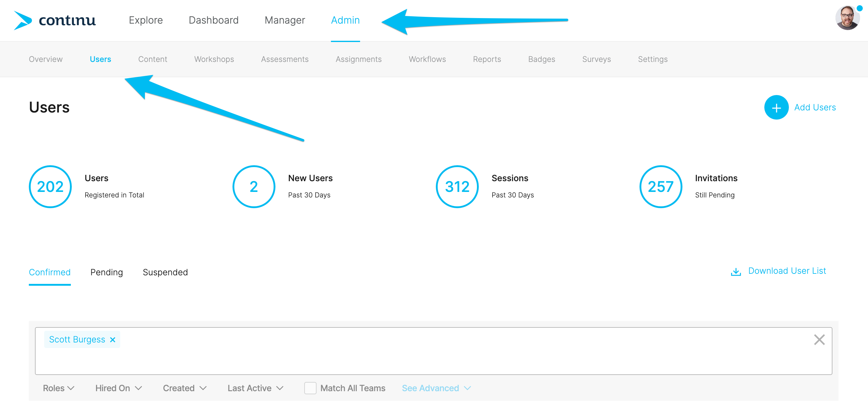Click the 2 new users counter
The image size is (868, 401).
click(x=254, y=187)
